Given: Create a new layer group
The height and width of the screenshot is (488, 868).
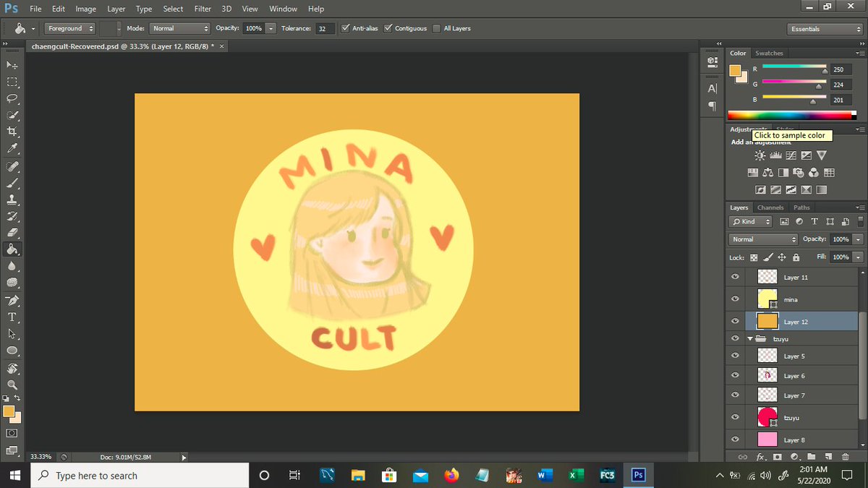Looking at the screenshot, I should [811, 457].
